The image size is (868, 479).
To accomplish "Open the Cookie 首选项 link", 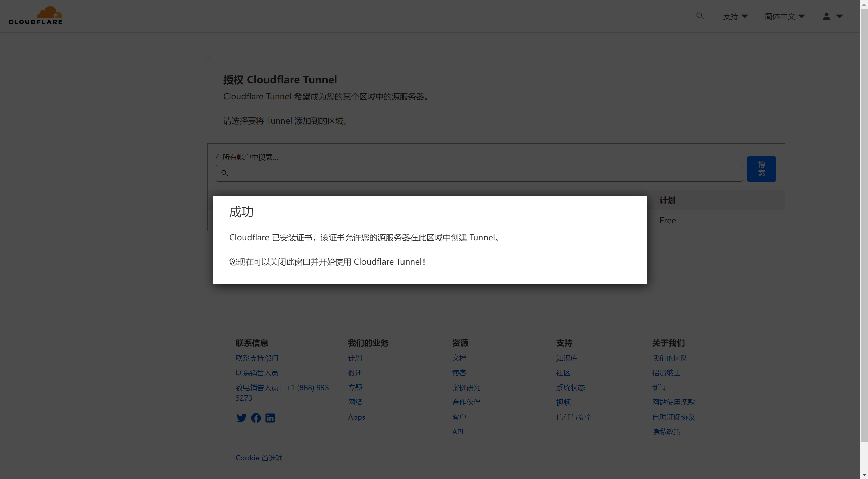I will click(259, 458).
